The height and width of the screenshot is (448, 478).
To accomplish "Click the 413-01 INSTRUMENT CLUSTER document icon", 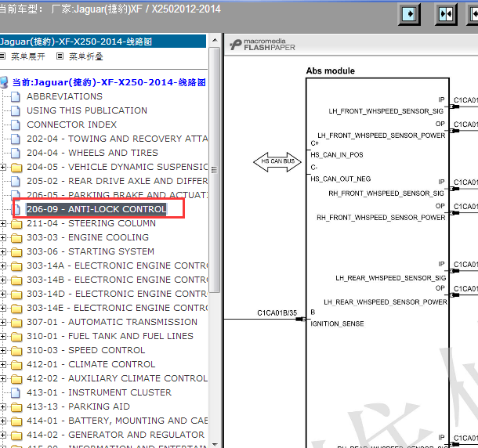I will click(x=16, y=393).
